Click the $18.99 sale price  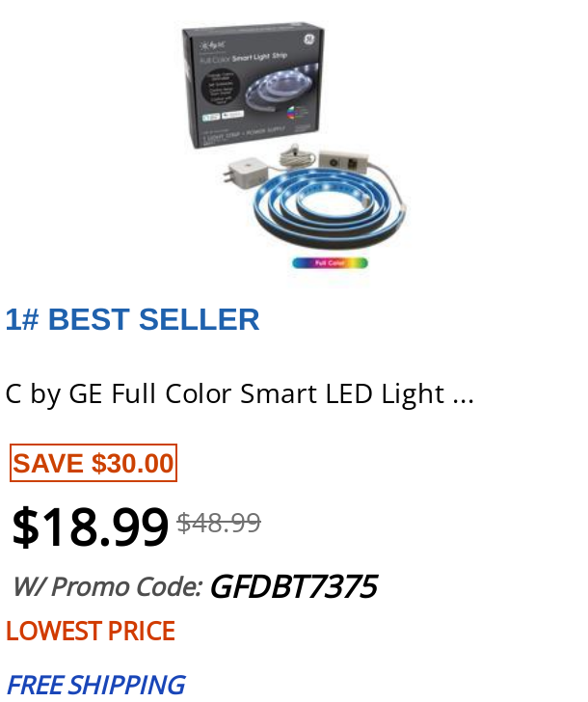[x=90, y=526]
